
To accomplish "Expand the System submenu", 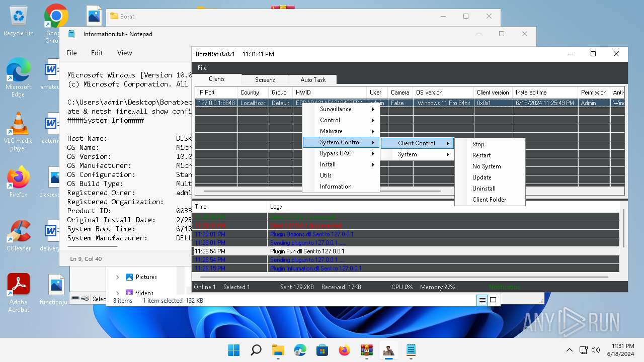I will [x=417, y=154].
